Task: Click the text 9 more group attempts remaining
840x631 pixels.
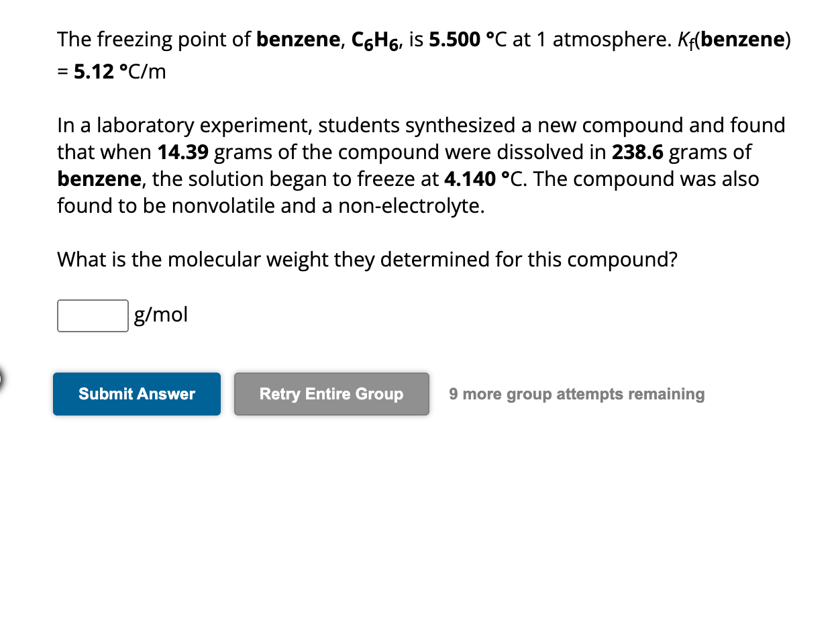Action: pos(576,394)
